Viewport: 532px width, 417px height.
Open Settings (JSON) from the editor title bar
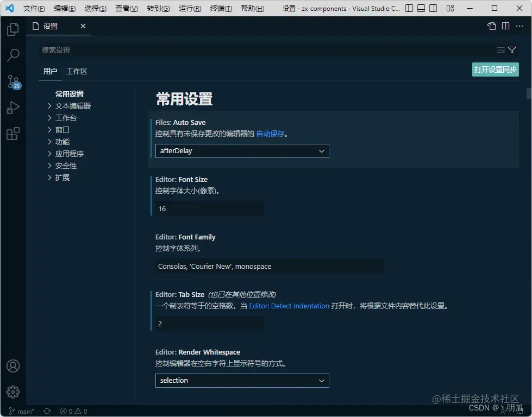pyautogui.click(x=491, y=26)
